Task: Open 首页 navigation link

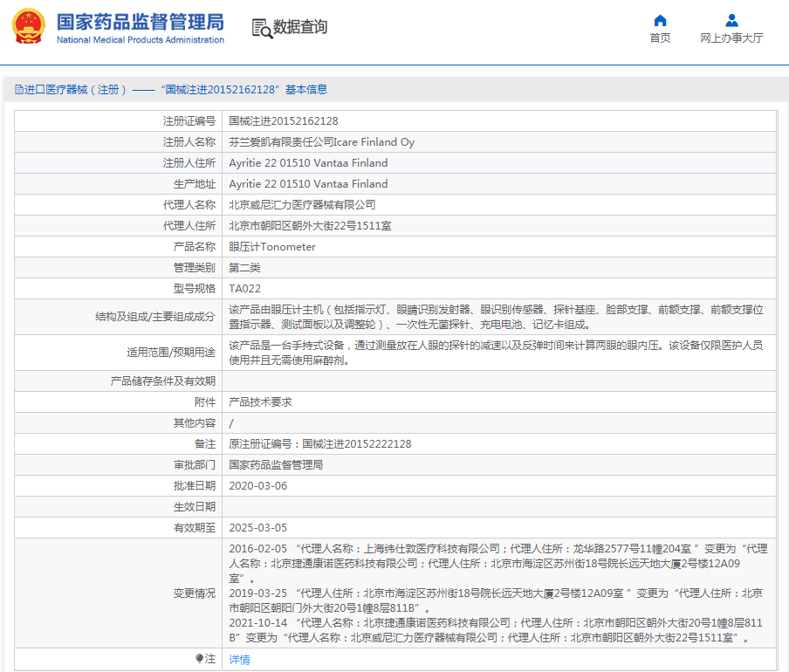Action: [660, 38]
